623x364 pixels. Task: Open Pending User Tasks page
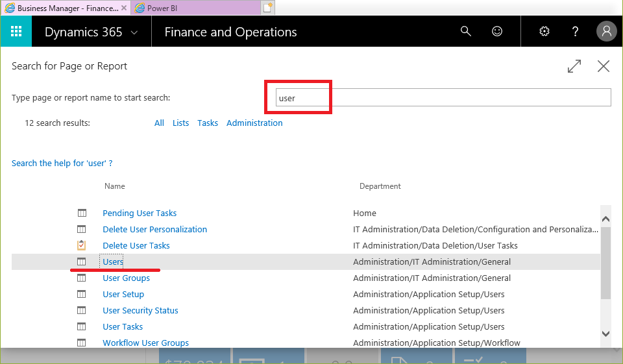coord(140,213)
